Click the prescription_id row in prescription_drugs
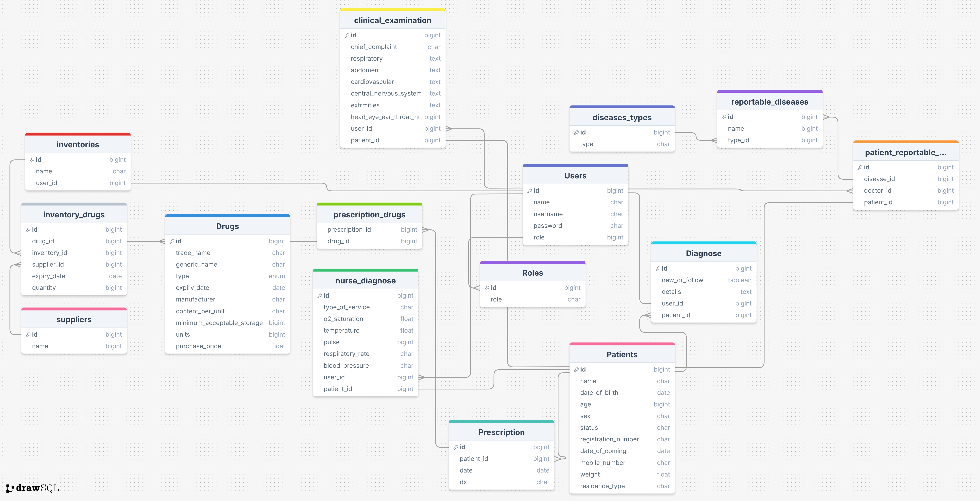 point(349,230)
